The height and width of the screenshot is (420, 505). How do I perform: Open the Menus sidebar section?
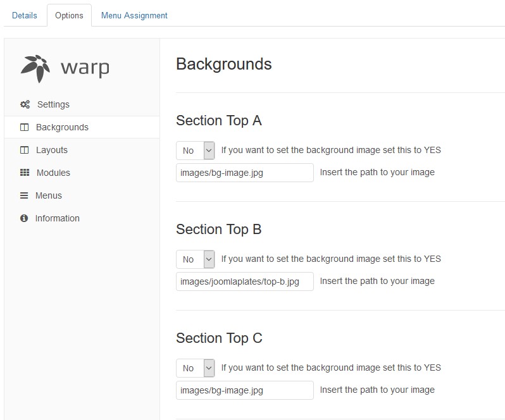48,195
